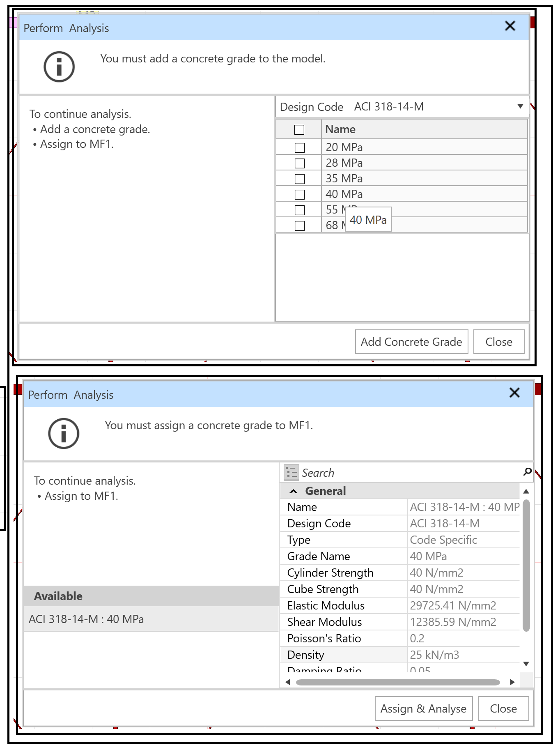Click the Poisson's Ratio value 0.2

click(x=464, y=639)
